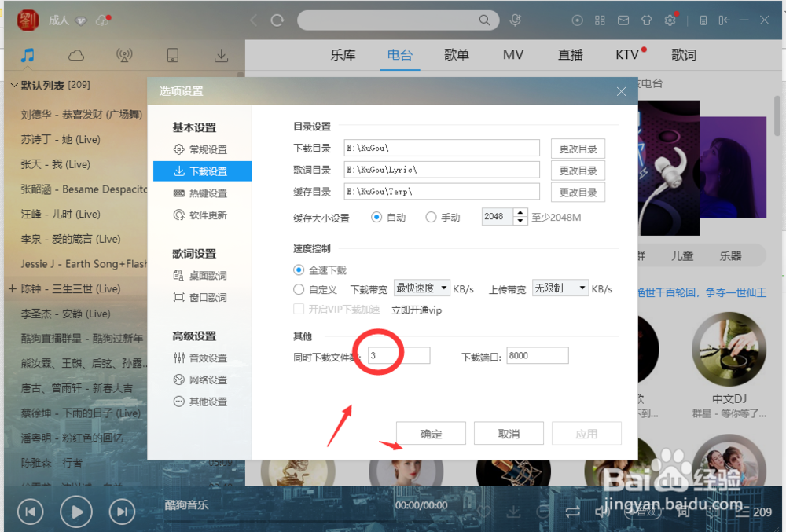The height and width of the screenshot is (532, 786).
Task: Open the play queue 209 icon
Action: tap(754, 512)
